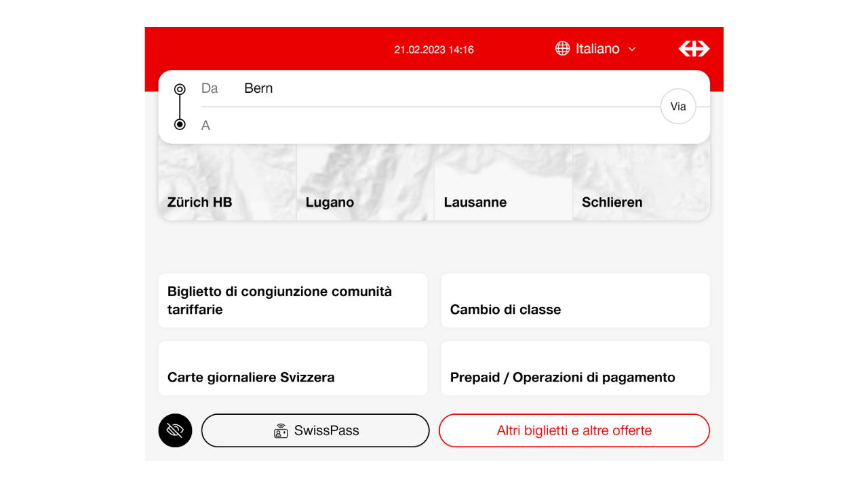Toggle the crossed-out eye accessibility button
The width and height of the screenshot is (868, 488).
[175, 430]
